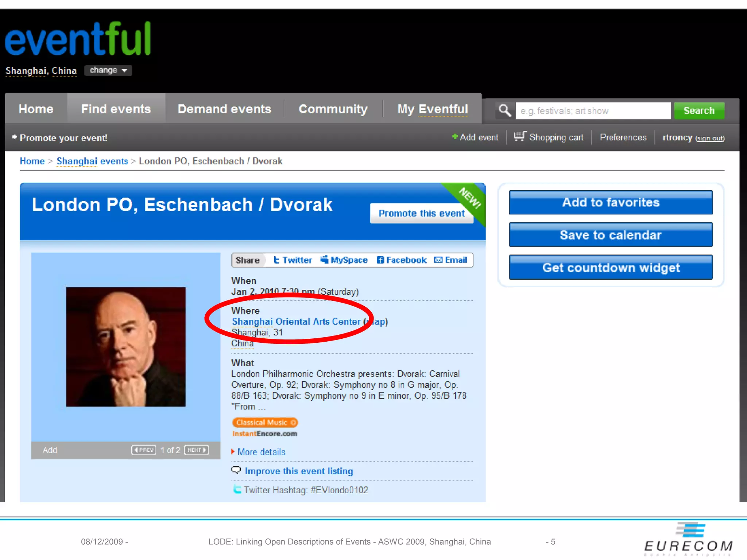Focus the event search input field
The image size is (747, 560).
pos(593,111)
